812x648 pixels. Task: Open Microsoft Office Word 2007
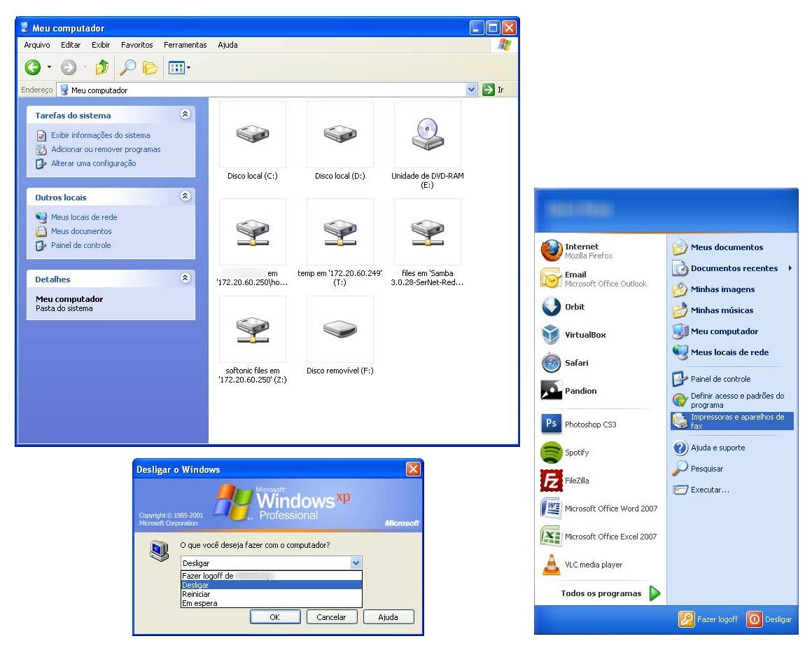(600, 509)
